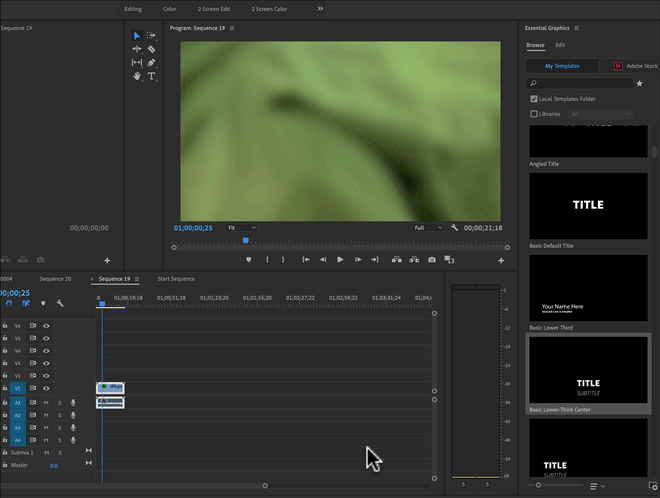Open Program monitor button editor plus
The width and height of the screenshot is (660, 498).
tap(501, 261)
